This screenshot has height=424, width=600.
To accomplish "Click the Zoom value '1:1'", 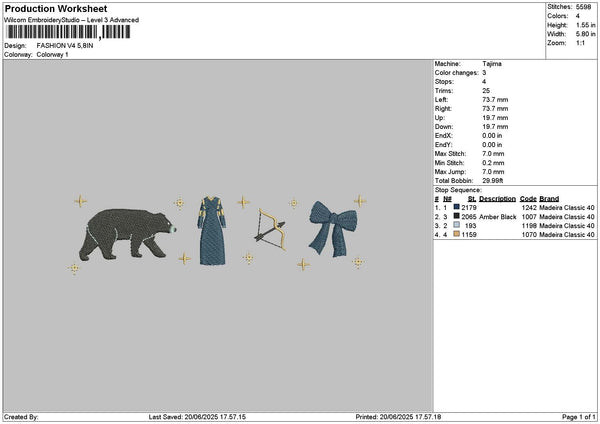I will tap(580, 43).
